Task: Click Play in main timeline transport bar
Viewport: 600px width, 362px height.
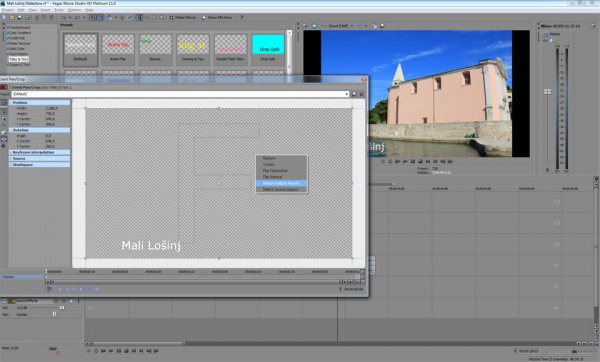Action: point(111,351)
